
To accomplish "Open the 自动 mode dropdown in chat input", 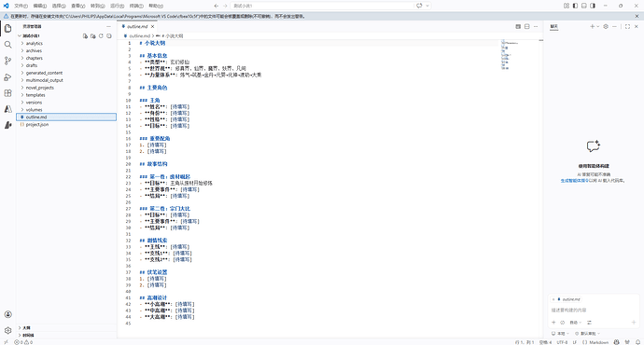I will click(x=576, y=323).
